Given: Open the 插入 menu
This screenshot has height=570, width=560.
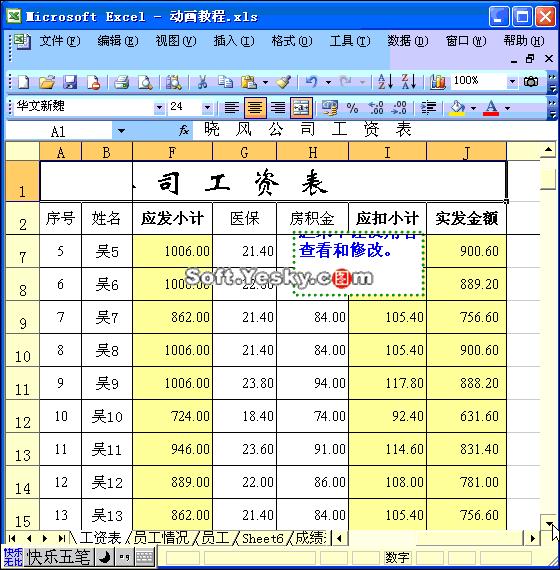Looking at the screenshot, I should (x=234, y=41).
